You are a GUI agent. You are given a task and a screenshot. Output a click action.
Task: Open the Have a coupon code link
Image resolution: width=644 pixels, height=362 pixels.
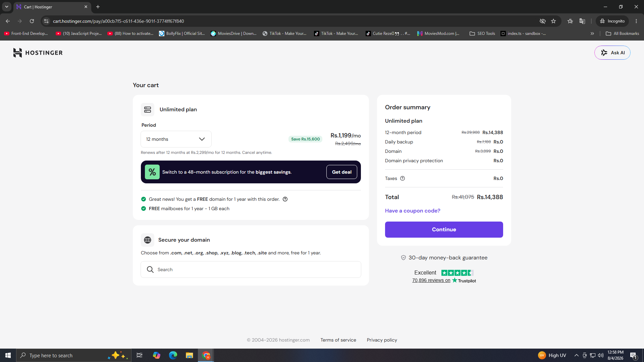click(413, 210)
